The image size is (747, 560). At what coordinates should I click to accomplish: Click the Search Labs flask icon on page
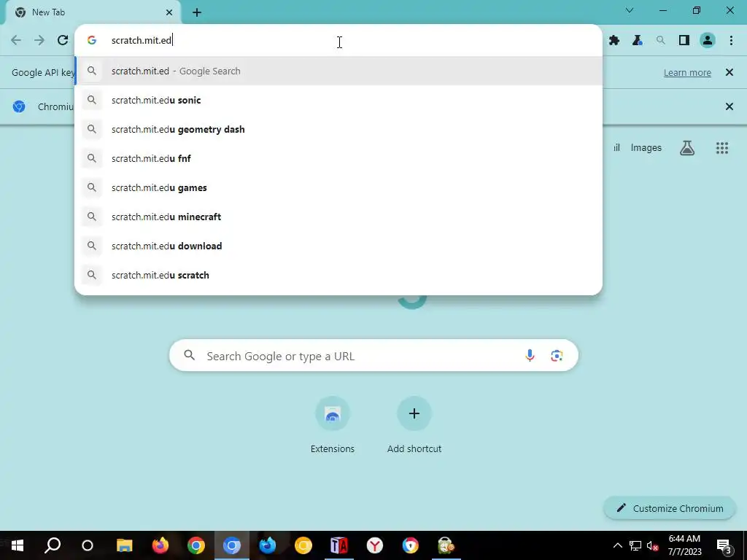coord(687,148)
